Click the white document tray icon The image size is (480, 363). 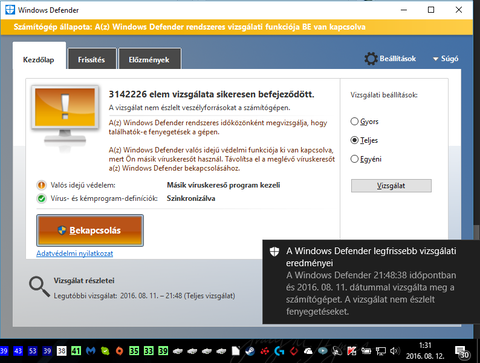tap(236, 351)
